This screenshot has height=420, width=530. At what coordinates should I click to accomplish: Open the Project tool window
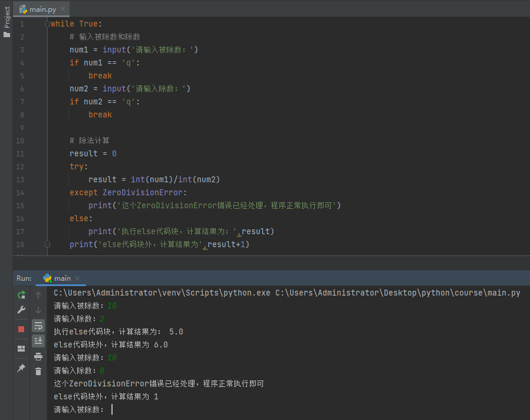point(6,22)
